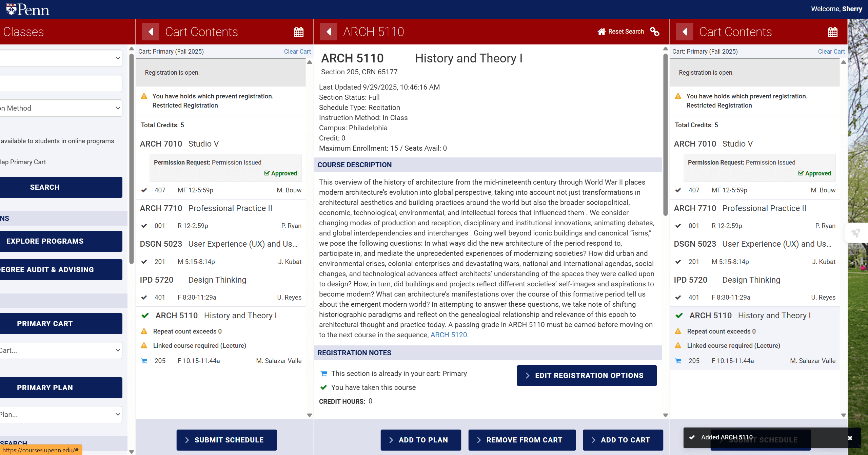Click checkmark for section 401 in left cart
The width and height of the screenshot is (868, 455).
tap(144, 298)
